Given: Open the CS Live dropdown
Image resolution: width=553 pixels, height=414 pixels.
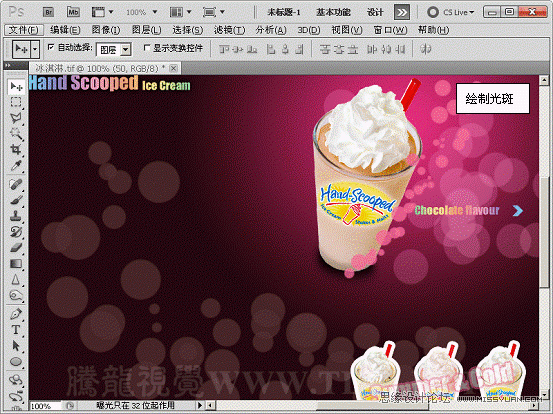Looking at the screenshot, I should (451, 12).
